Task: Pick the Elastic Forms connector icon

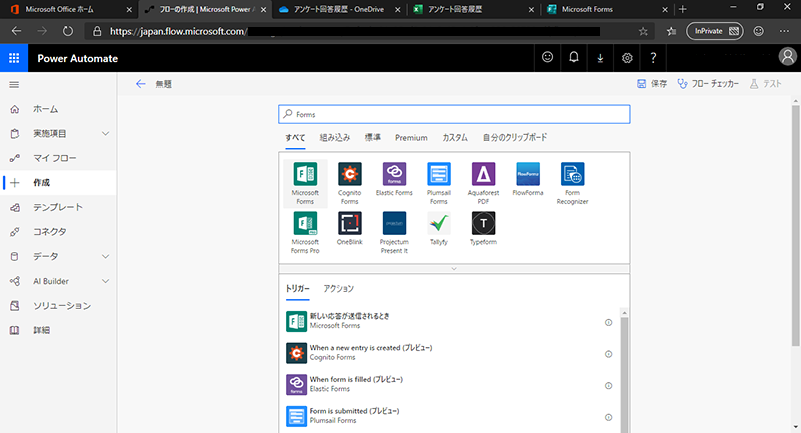Action: click(394, 174)
